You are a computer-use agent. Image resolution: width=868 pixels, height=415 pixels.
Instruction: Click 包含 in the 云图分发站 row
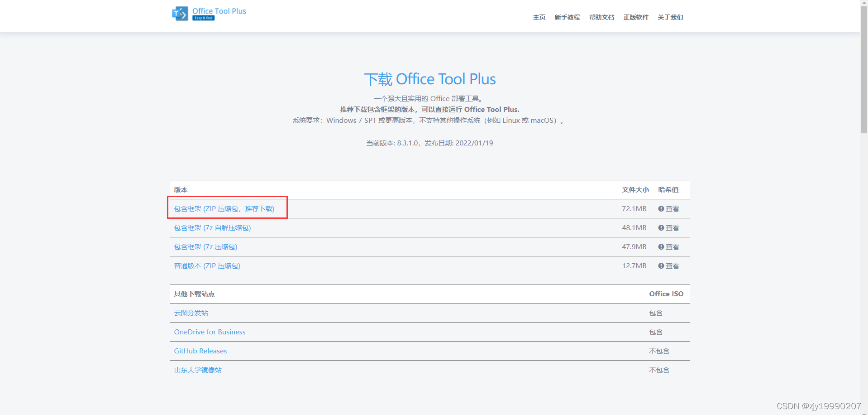[656, 313]
